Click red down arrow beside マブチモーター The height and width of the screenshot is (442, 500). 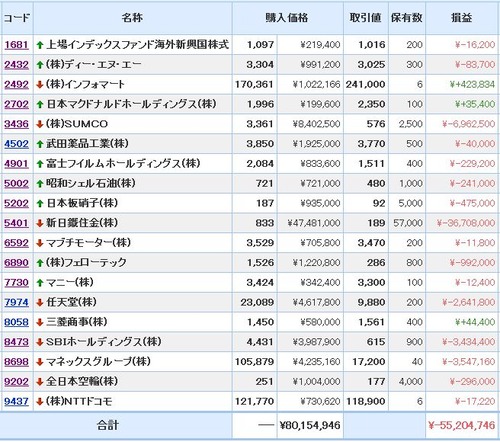pos(40,243)
